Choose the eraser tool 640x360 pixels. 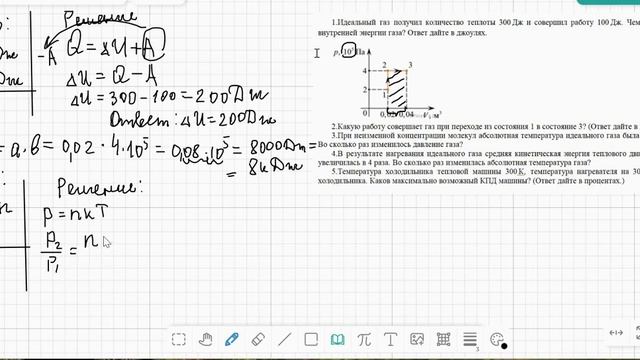(258, 339)
